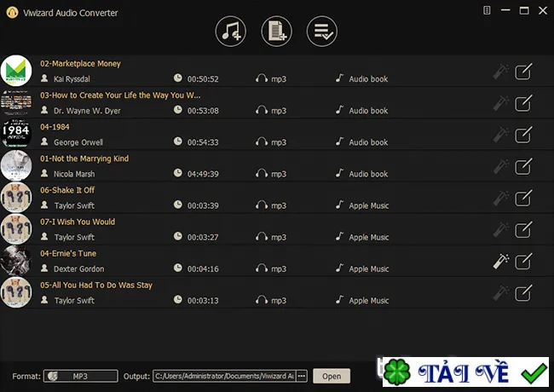Image resolution: width=554 pixels, height=392 pixels.
Task: Click artist name Dr. Wayne W. Dyer
Action: pyautogui.click(x=87, y=111)
